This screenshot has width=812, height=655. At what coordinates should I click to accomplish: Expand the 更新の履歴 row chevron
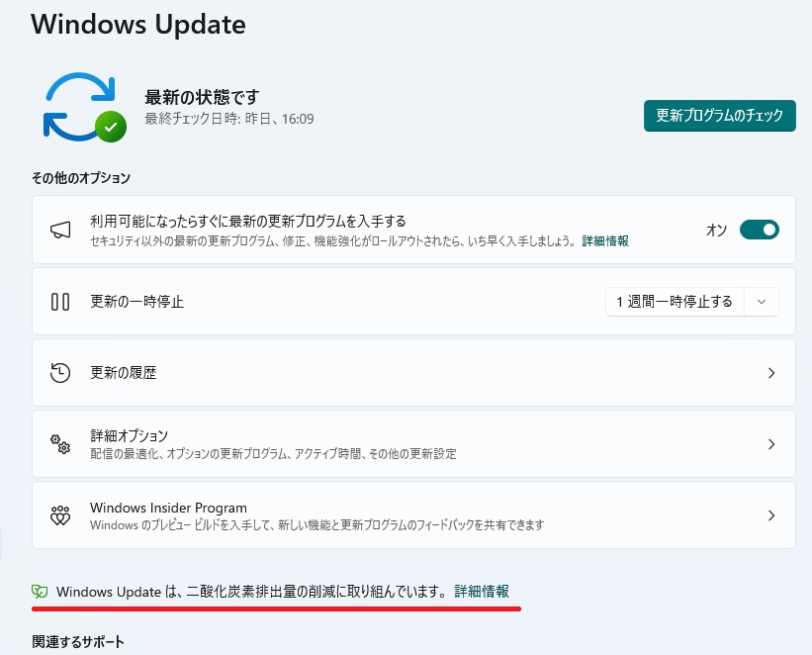click(771, 373)
